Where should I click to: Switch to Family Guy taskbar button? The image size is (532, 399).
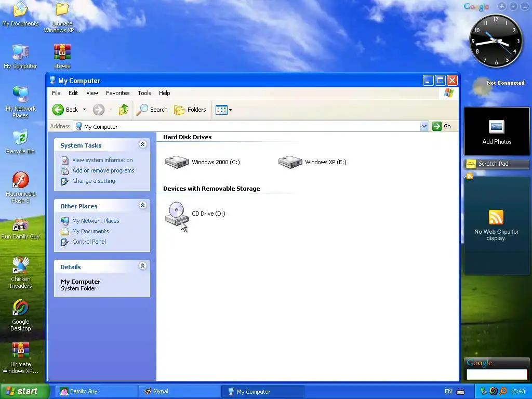(x=96, y=391)
